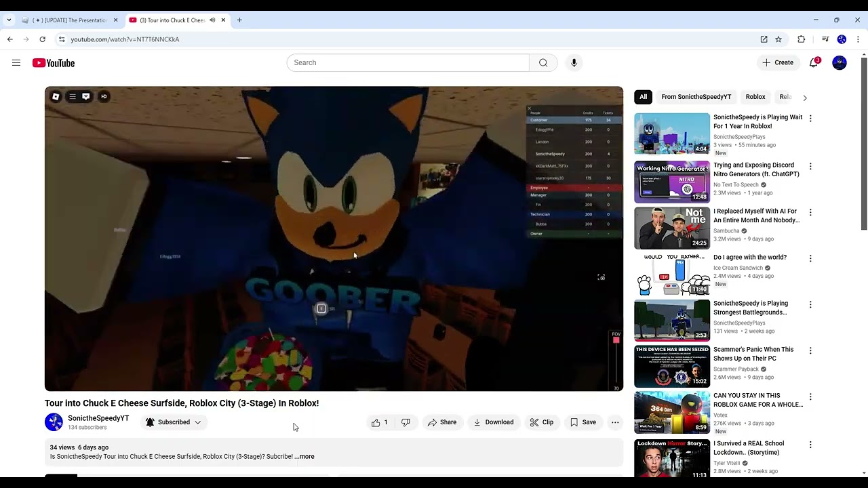868x488 pixels.
Task: Mute the audio-playing YouTube tab
Action: click(212, 20)
